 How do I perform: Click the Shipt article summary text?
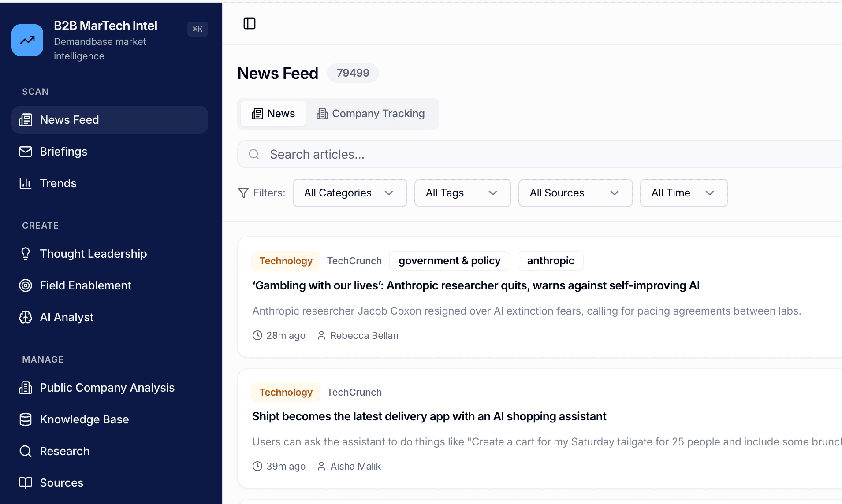coord(547,442)
